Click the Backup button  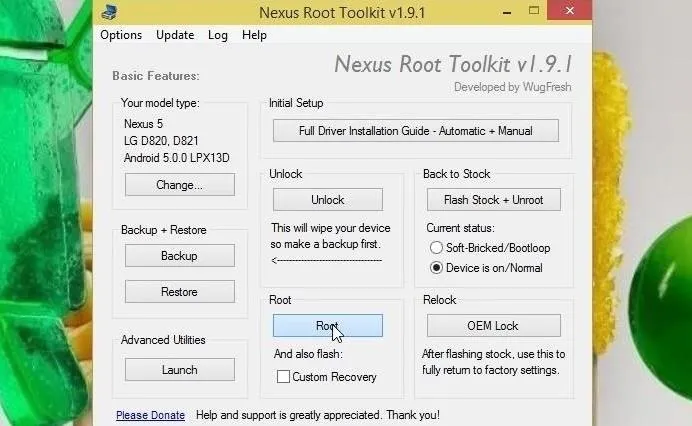(180, 256)
